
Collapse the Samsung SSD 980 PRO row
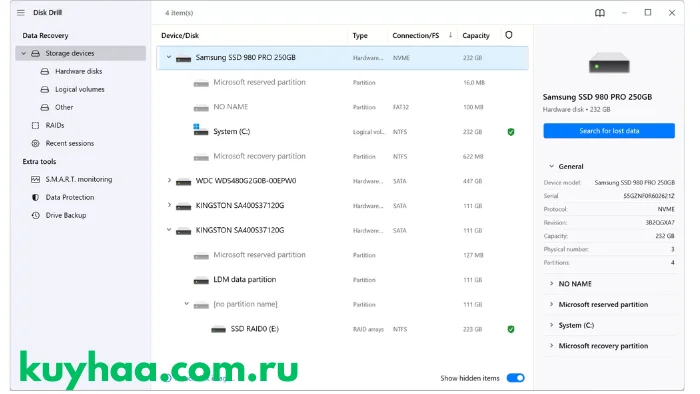[169, 58]
